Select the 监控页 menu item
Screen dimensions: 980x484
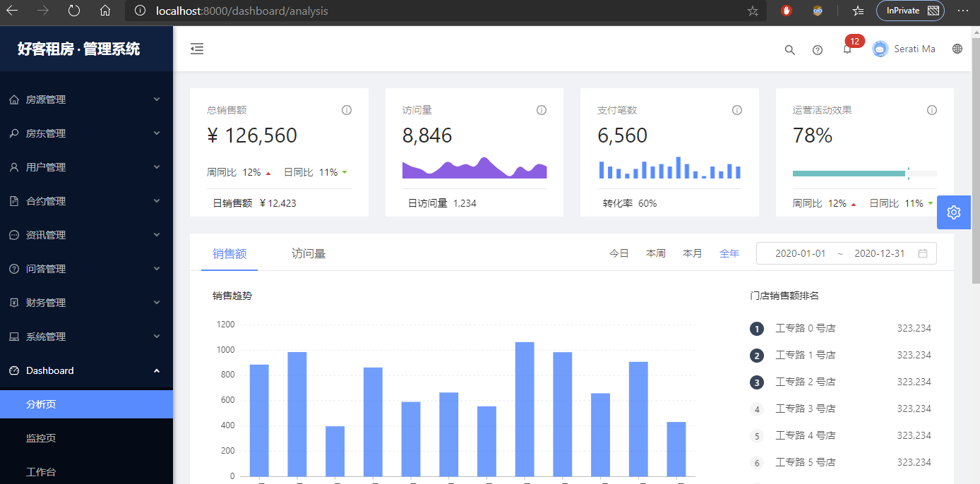[x=86, y=438]
